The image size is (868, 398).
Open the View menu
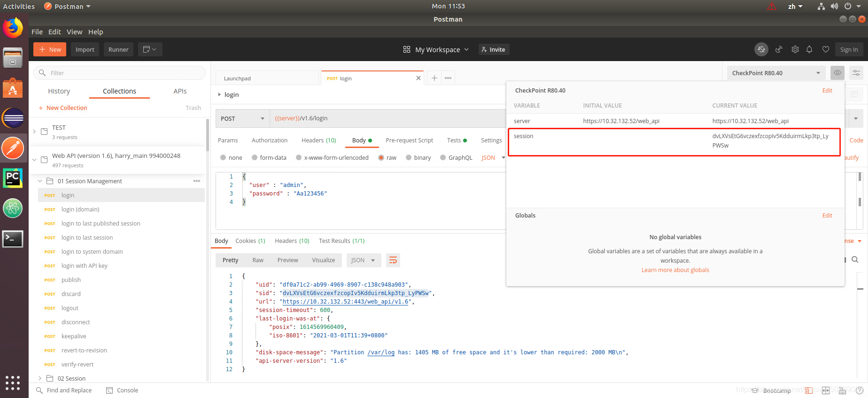[x=74, y=32]
